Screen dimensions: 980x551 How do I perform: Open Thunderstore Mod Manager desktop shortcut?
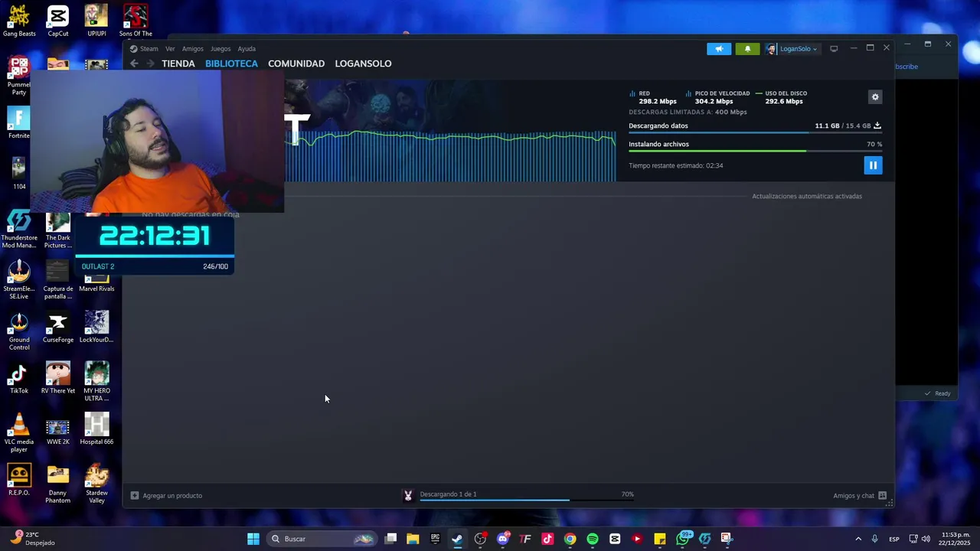(x=19, y=230)
